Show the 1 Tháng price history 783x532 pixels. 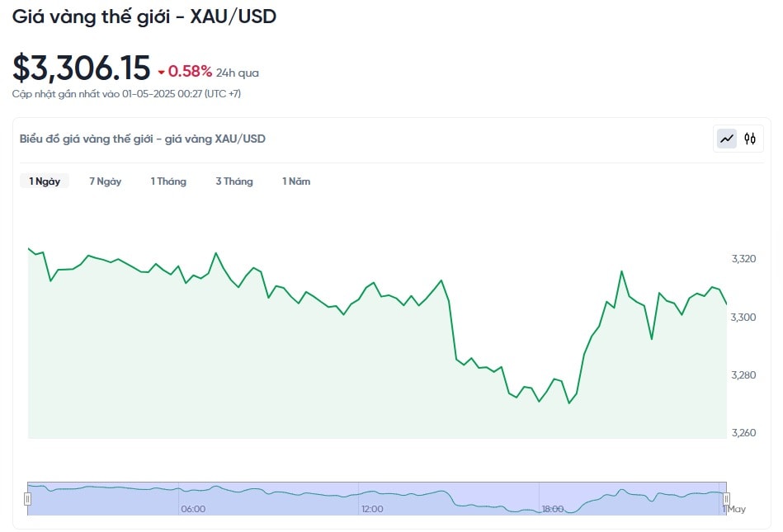[x=168, y=181]
